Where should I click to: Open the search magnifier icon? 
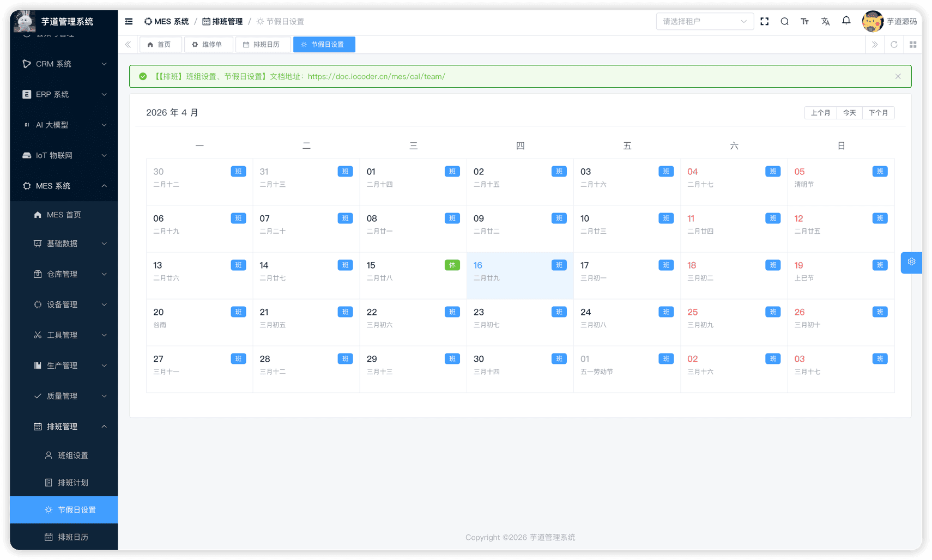[784, 21]
